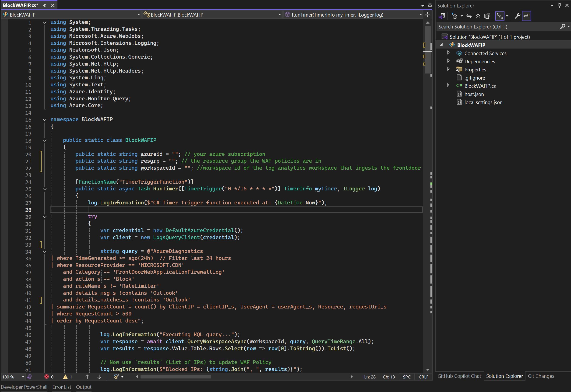Collapse the namespace BlockWAFIP block
The image size is (571, 392).
pos(45,120)
